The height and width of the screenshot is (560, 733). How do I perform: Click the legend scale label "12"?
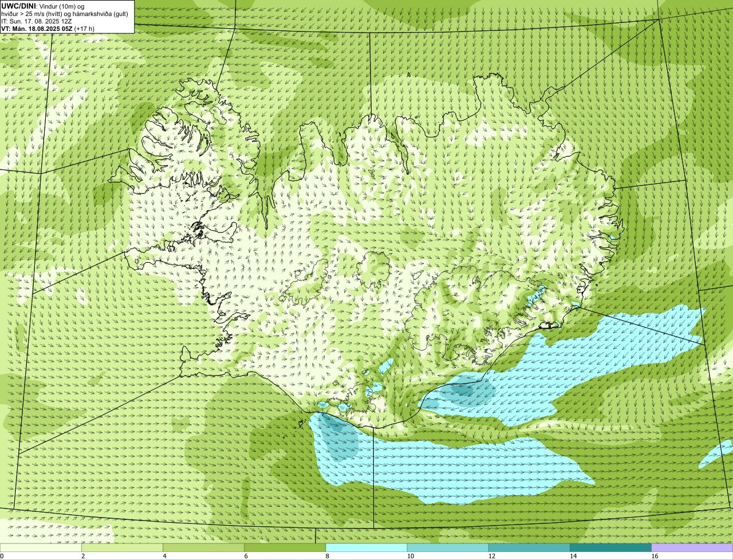click(491, 556)
